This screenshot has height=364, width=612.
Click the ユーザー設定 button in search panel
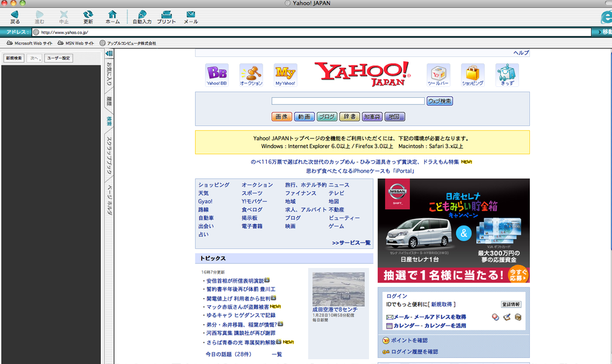coord(59,58)
